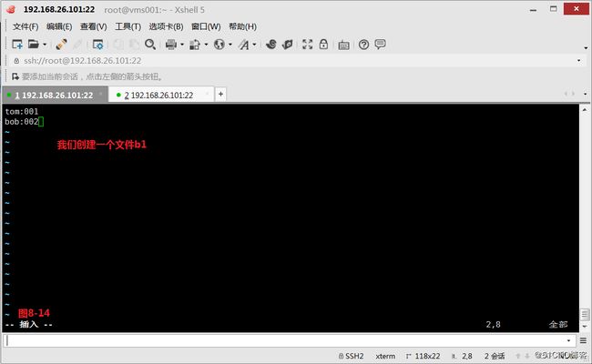Click the Font 'A' icon
Image resolution: width=592 pixels, height=364 pixels.
243,45
